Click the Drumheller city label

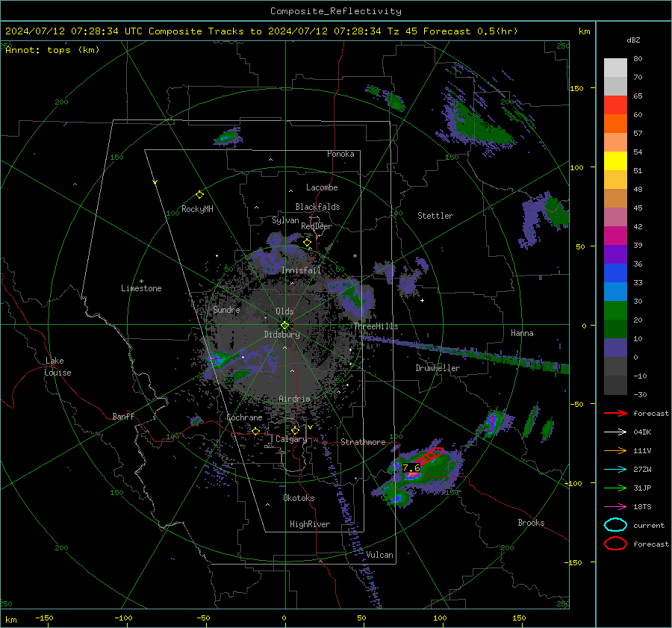438,368
